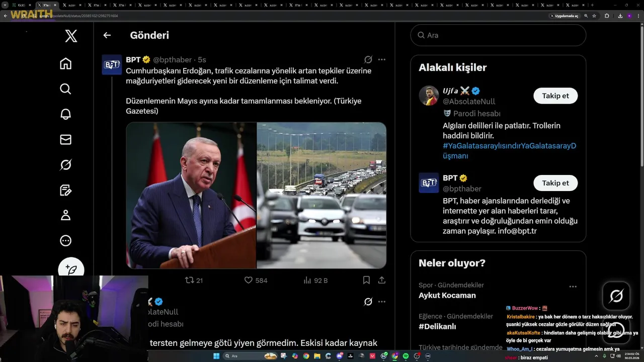Open BPT avatar on main post
Viewport: 644px width, 362px height.
pyautogui.click(x=112, y=64)
